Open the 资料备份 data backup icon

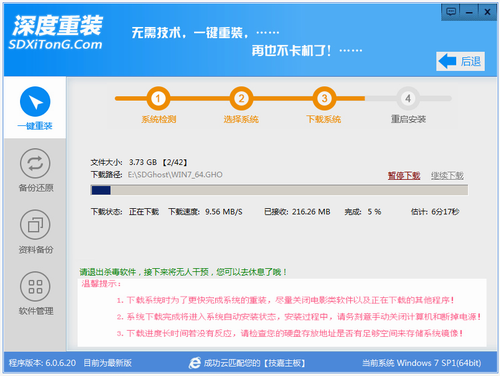(x=35, y=225)
